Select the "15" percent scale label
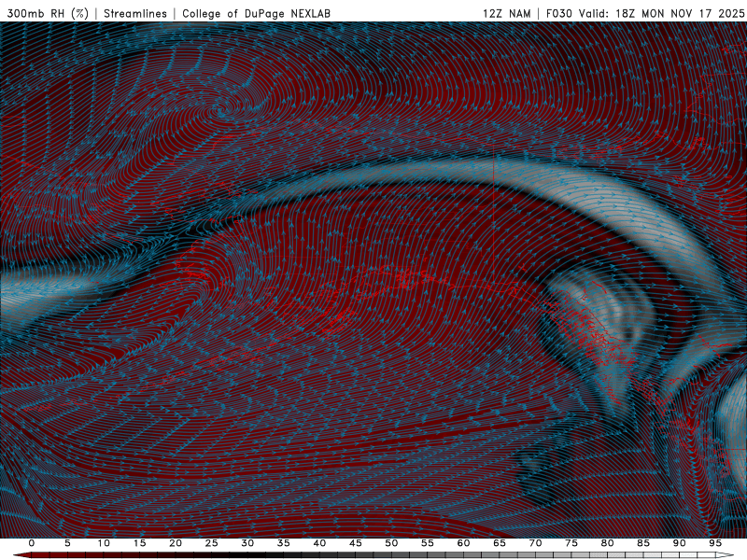 tap(139, 543)
